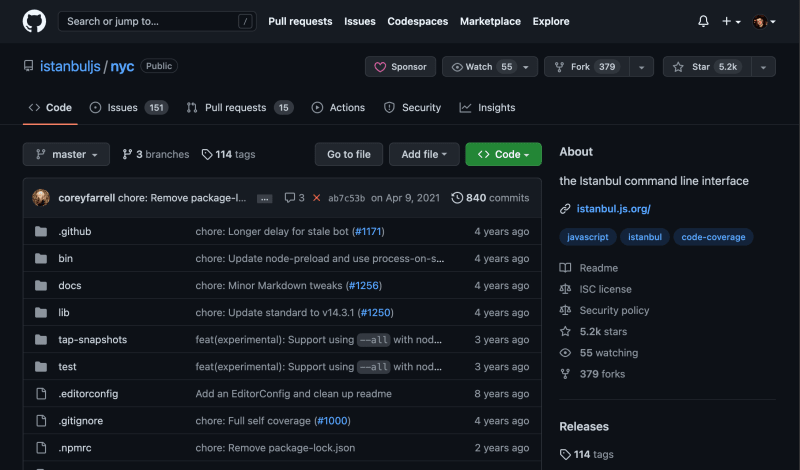Click the Sponsor button

tap(401, 67)
